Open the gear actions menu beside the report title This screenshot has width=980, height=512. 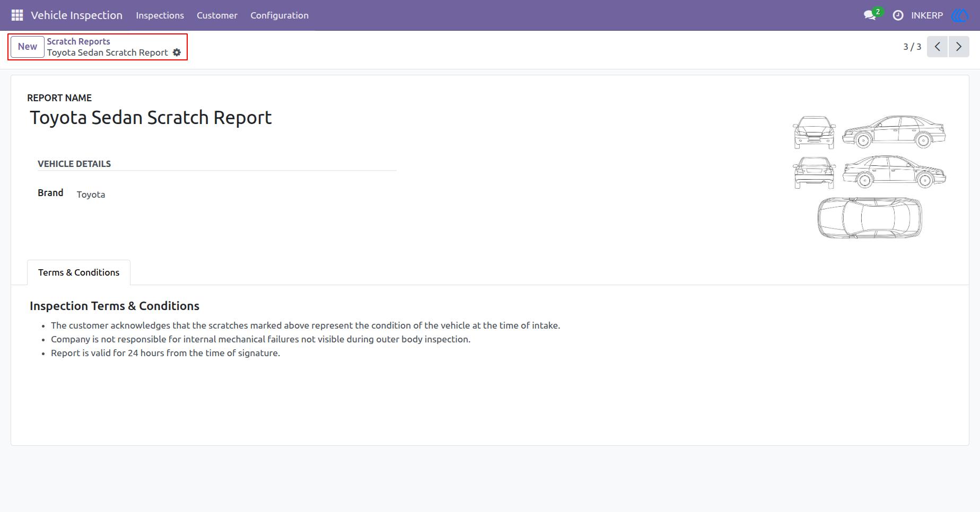[177, 52]
